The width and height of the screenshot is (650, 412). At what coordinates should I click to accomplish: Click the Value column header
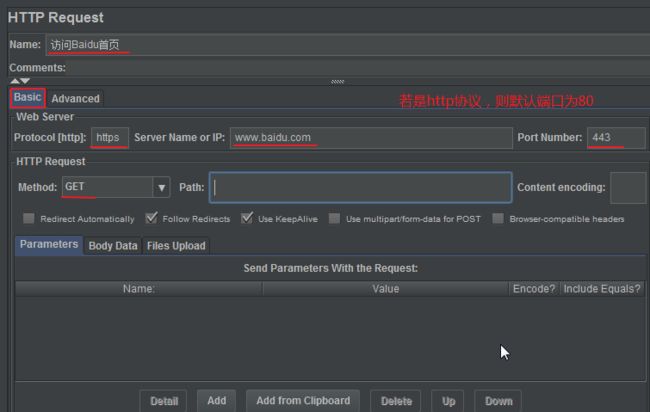386,289
